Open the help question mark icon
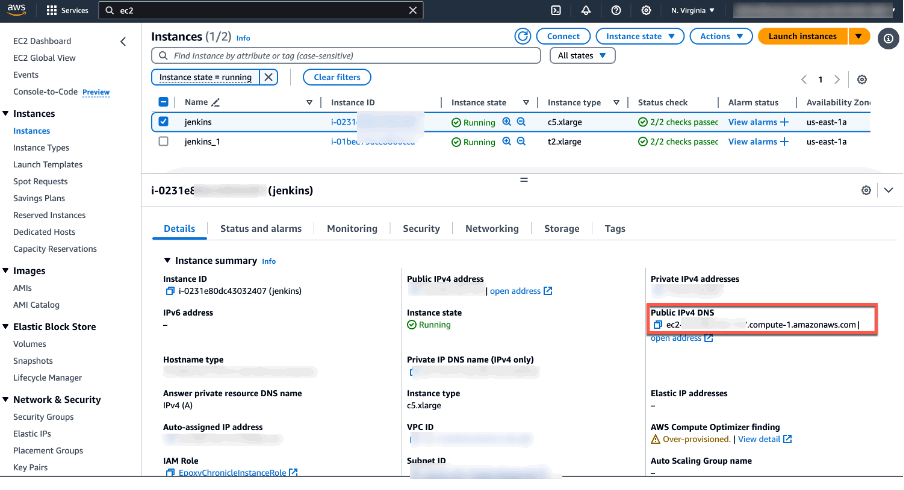This screenshot has width=904, height=490. pyautogui.click(x=616, y=10)
